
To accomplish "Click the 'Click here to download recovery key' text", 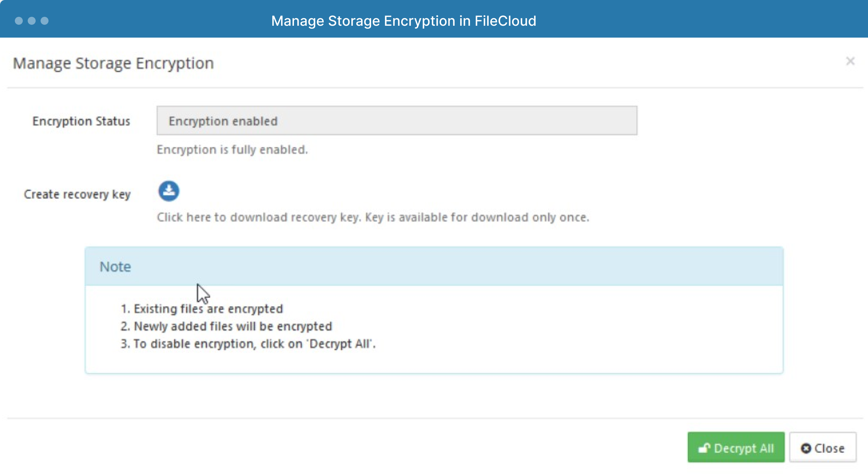I will [x=373, y=217].
